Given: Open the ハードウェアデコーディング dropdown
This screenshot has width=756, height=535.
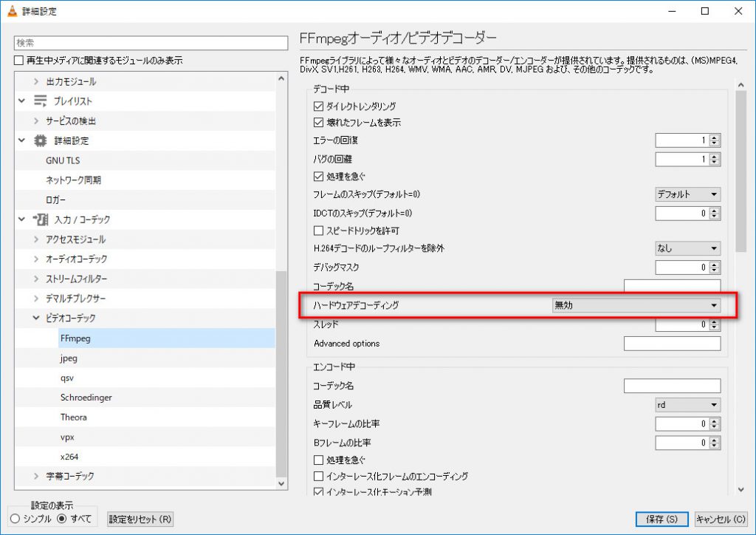Looking at the screenshot, I should [636, 305].
